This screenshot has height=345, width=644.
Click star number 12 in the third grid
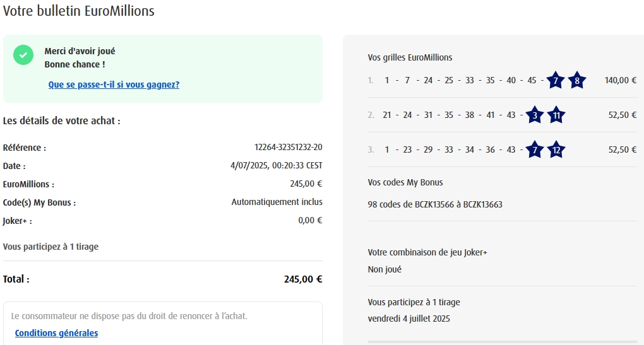(x=556, y=150)
